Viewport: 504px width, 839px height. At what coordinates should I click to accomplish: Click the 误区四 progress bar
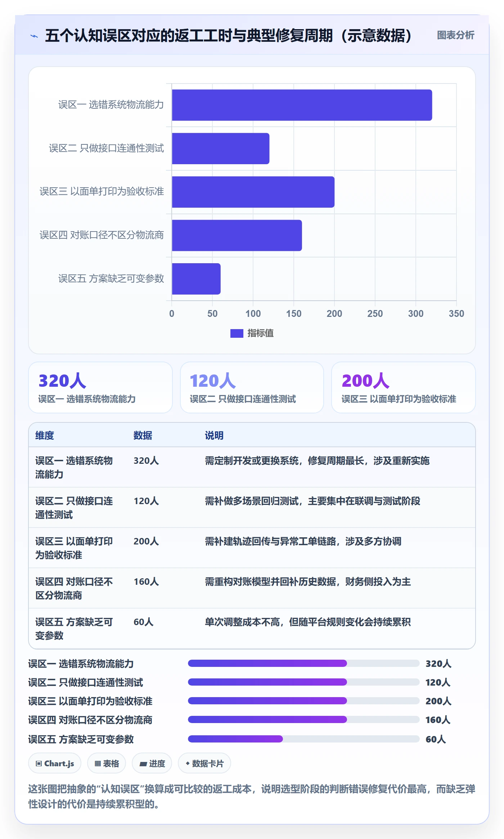[303, 719]
